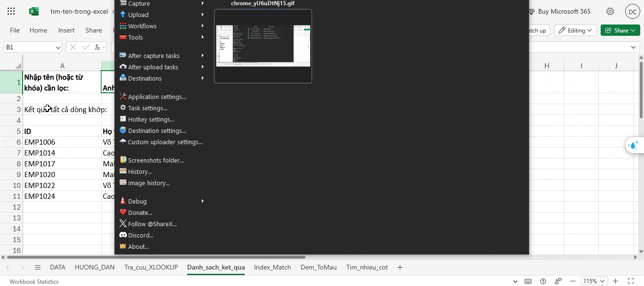Expand the formula bar chevron
The height and width of the screenshot is (286, 644).
(x=634, y=47)
